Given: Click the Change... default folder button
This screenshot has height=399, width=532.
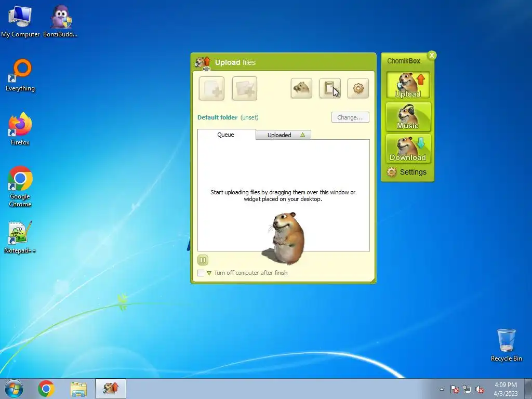Looking at the screenshot, I should [350, 117].
